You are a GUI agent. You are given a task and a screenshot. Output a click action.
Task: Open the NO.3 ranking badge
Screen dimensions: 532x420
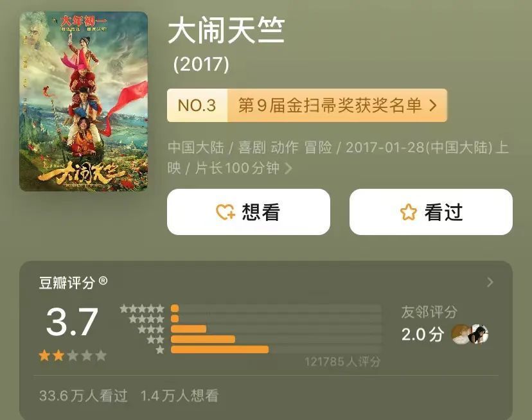(x=197, y=105)
